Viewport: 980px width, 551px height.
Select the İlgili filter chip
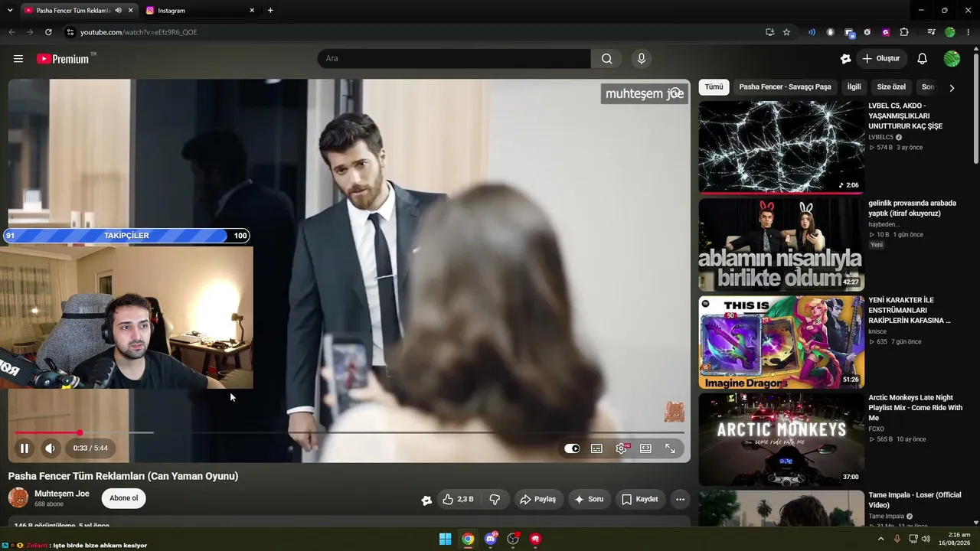click(854, 87)
